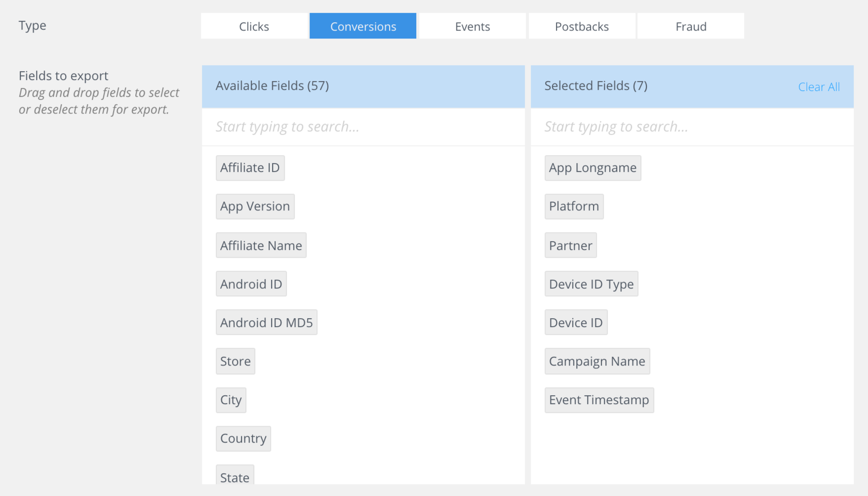This screenshot has width=868, height=496.
Task: Click the Platform chip in Selected Fields
Action: [x=574, y=206]
